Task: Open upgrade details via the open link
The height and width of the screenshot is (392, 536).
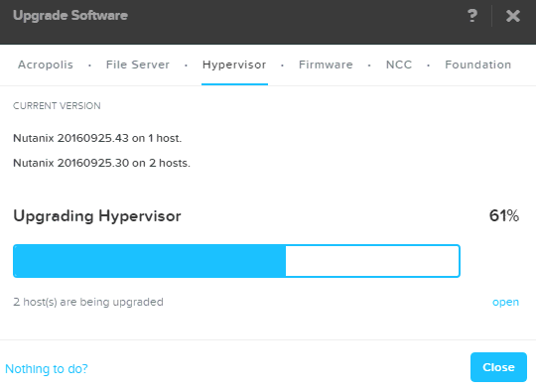Action: point(505,302)
